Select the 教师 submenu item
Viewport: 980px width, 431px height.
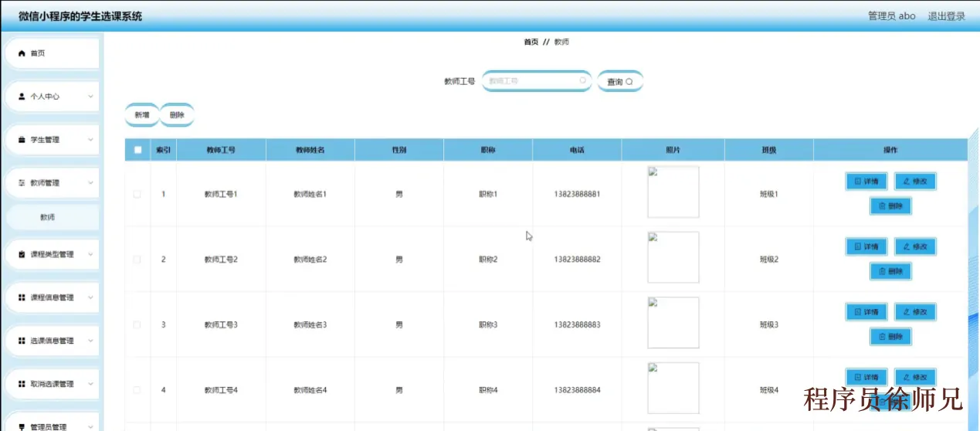tap(52, 217)
